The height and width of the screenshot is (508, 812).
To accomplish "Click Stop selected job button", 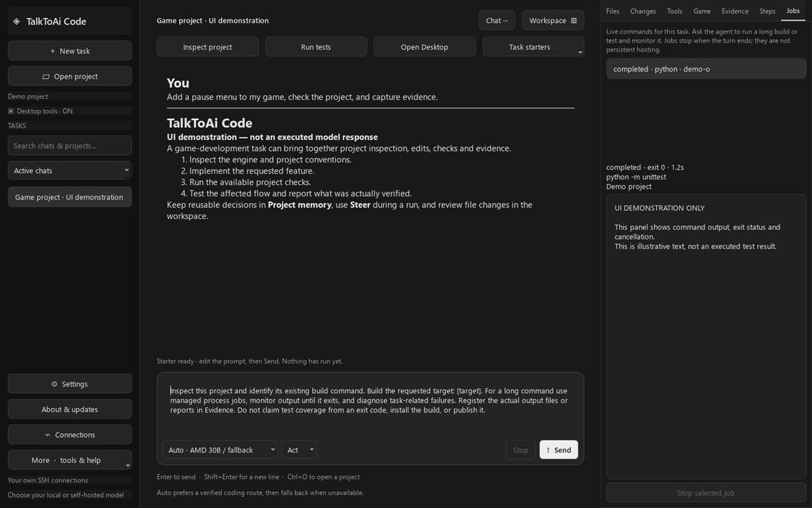I will pyautogui.click(x=706, y=493).
